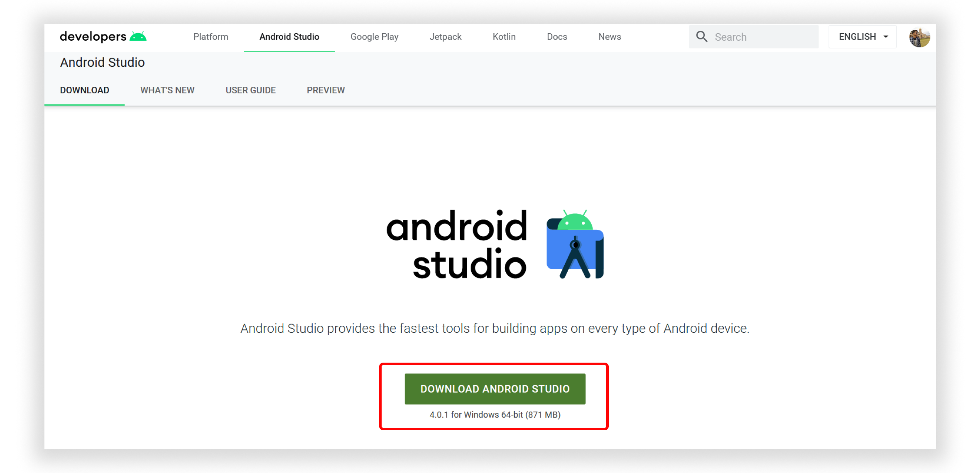The height and width of the screenshot is (473, 980).
Task: Open the Platform menu
Action: pyautogui.click(x=211, y=37)
